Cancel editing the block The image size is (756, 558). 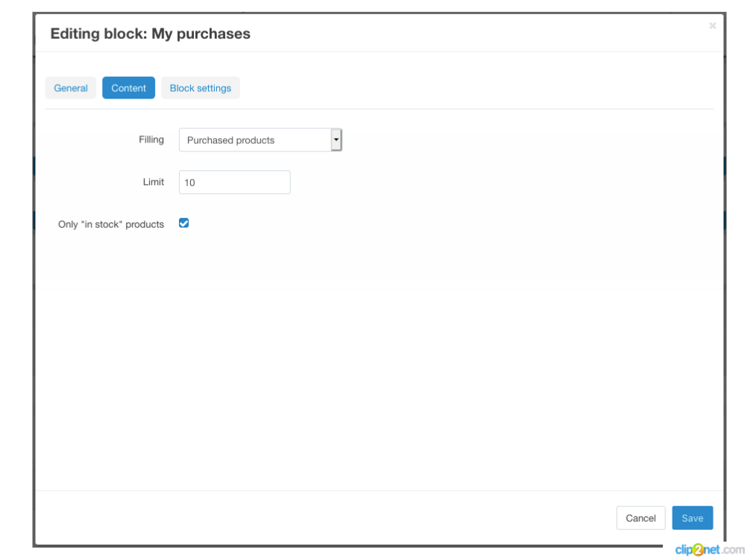[640, 518]
